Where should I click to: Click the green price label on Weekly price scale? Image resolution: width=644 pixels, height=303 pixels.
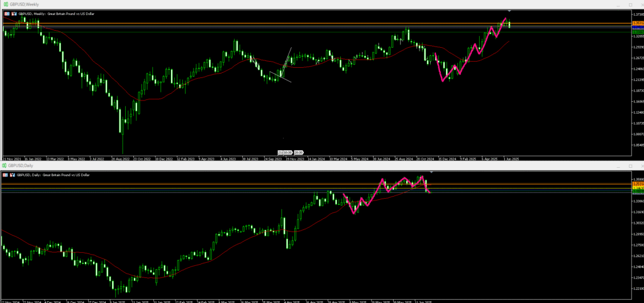[x=638, y=31]
